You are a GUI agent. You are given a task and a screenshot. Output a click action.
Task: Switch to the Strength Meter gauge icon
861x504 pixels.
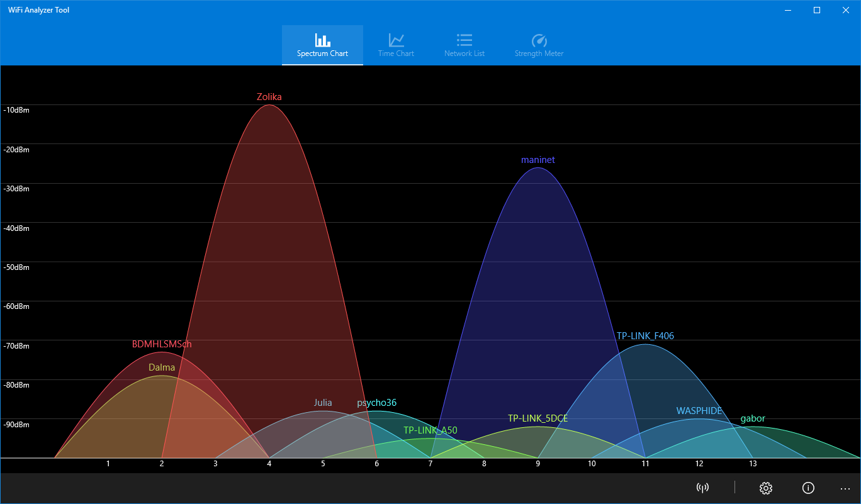pos(539,39)
